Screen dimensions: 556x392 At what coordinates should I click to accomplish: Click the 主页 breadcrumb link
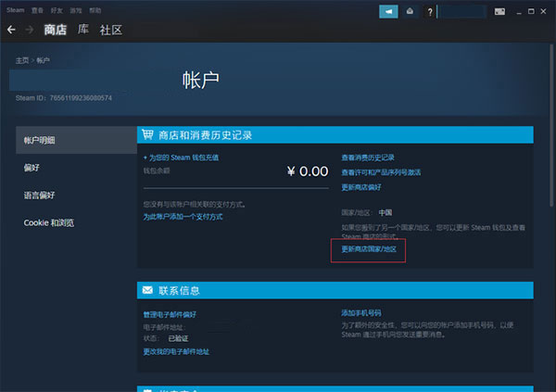coord(22,60)
